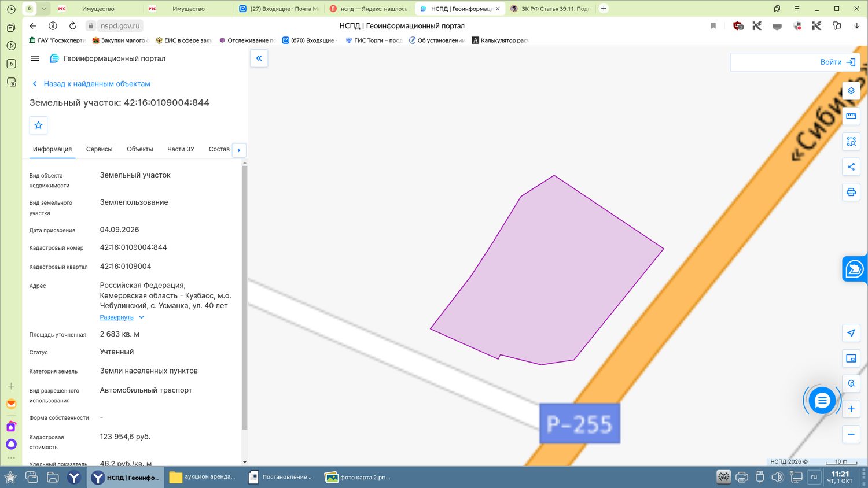Open browser downloads
The width and height of the screenshot is (868, 488).
(x=856, y=26)
